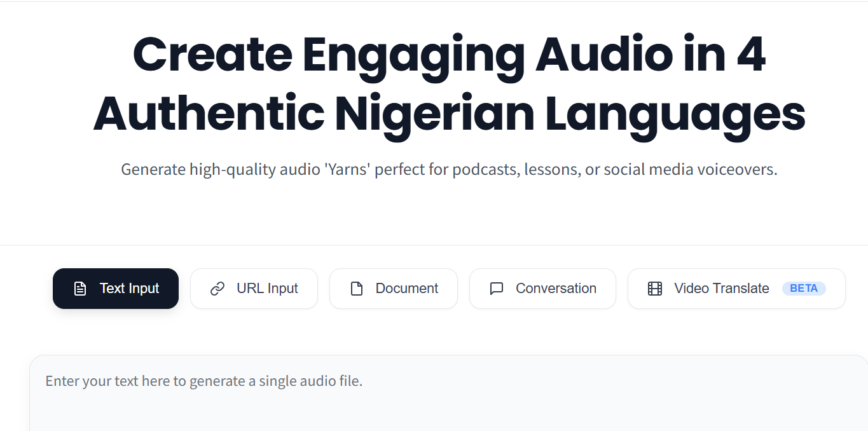Open the Video Translate tab
868x431 pixels.
click(721, 289)
